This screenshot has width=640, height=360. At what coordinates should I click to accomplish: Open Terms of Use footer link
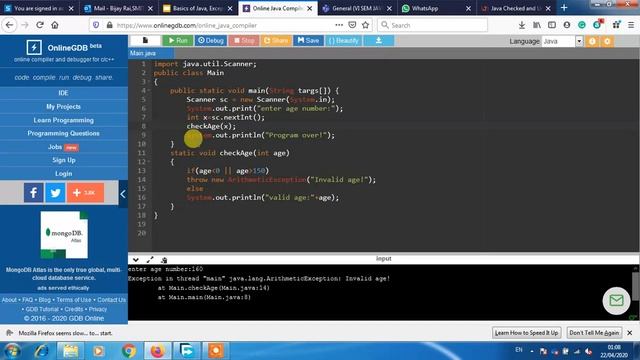tap(74, 300)
